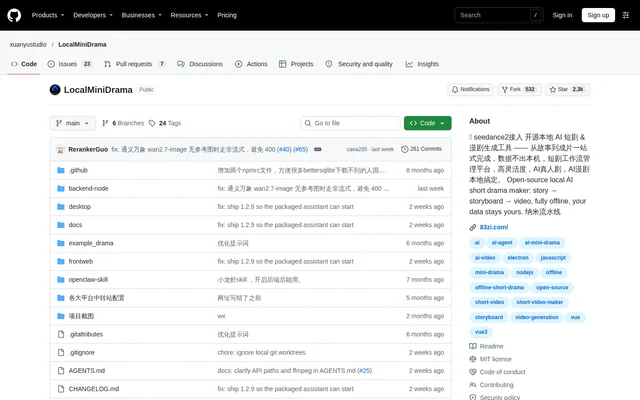Click the folder icon for desktop
This screenshot has width=640, height=400.
pyautogui.click(x=61, y=207)
